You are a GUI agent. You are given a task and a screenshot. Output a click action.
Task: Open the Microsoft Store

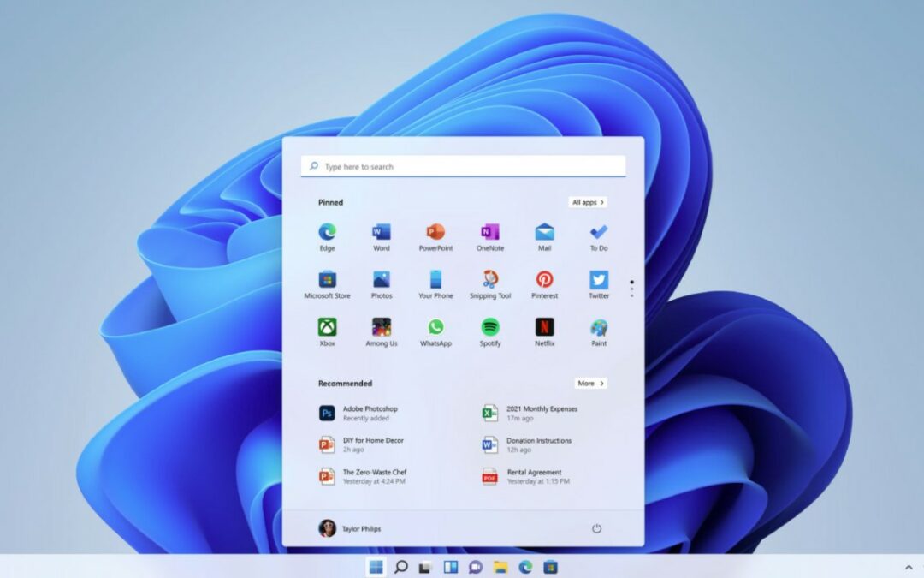tap(328, 280)
